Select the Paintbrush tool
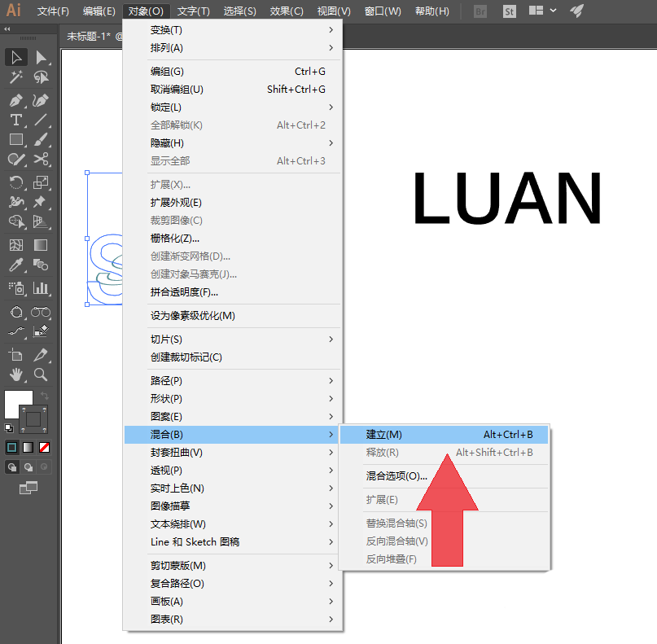Screen dimensions: 657x644 click(41, 139)
